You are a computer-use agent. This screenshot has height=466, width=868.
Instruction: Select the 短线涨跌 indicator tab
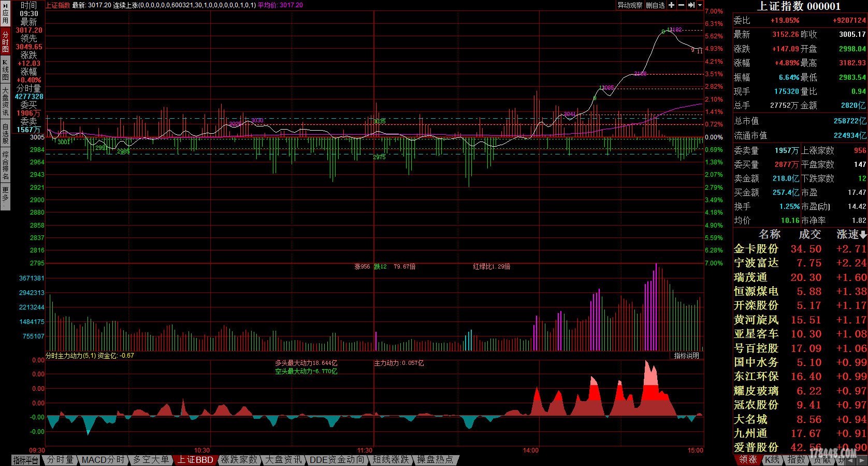pyautogui.click(x=390, y=460)
